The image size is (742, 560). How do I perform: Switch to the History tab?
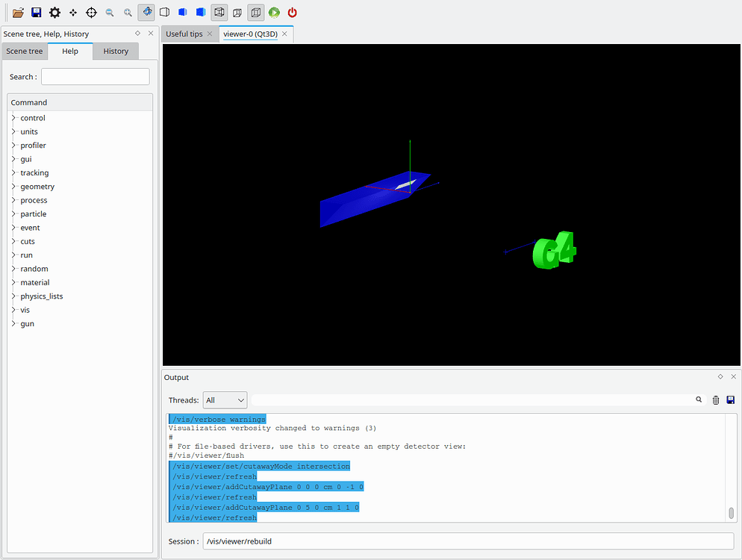(116, 51)
